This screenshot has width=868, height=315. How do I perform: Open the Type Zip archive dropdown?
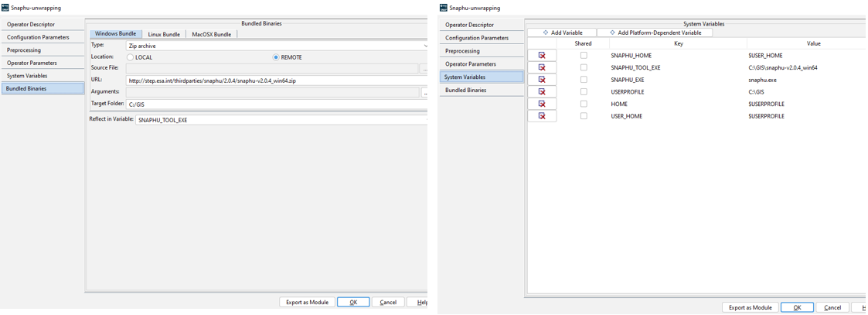tap(277, 46)
